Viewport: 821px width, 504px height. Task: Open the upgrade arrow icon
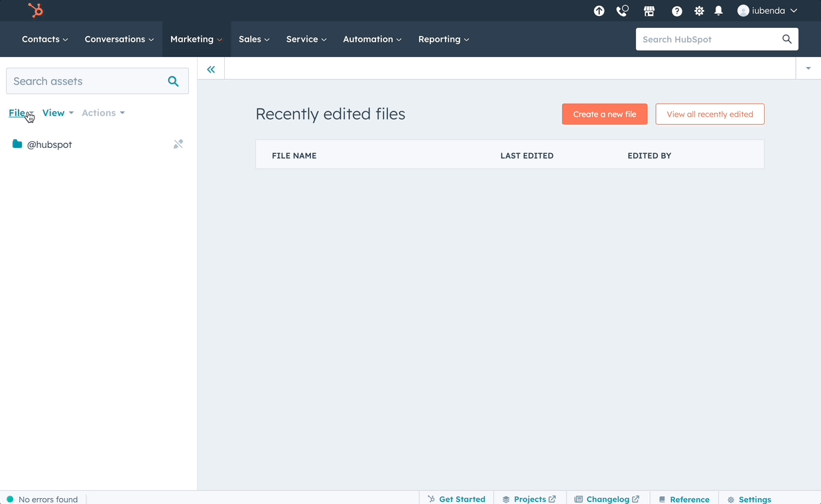click(599, 11)
